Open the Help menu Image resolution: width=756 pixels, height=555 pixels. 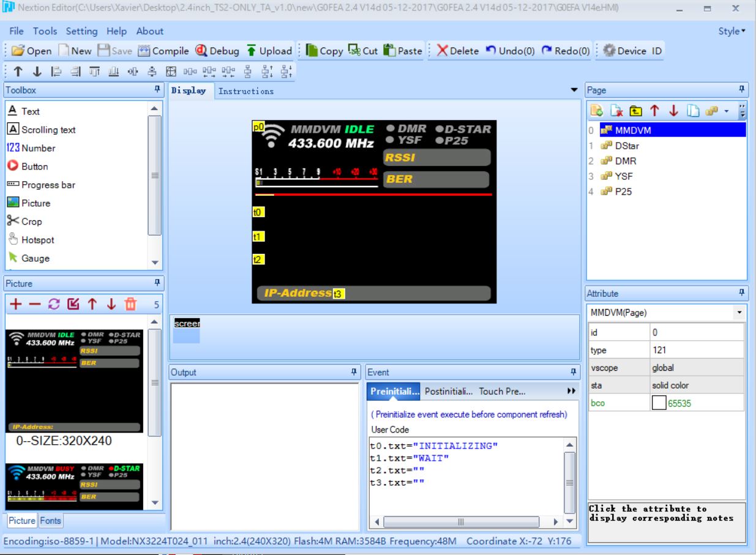pos(116,31)
